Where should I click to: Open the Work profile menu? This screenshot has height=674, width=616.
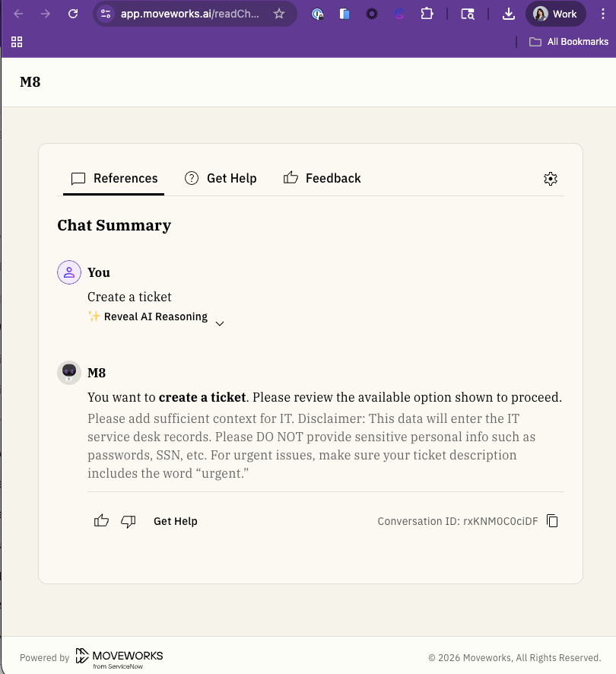click(555, 14)
